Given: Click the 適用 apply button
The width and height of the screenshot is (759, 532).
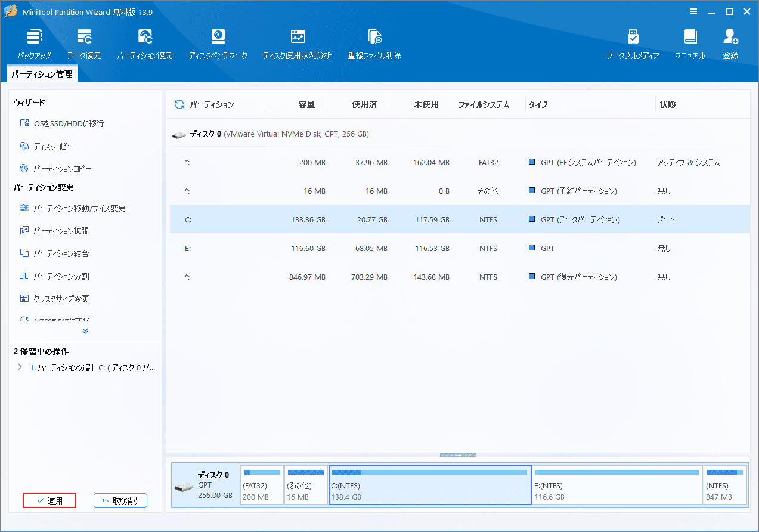Looking at the screenshot, I should click(x=49, y=501).
